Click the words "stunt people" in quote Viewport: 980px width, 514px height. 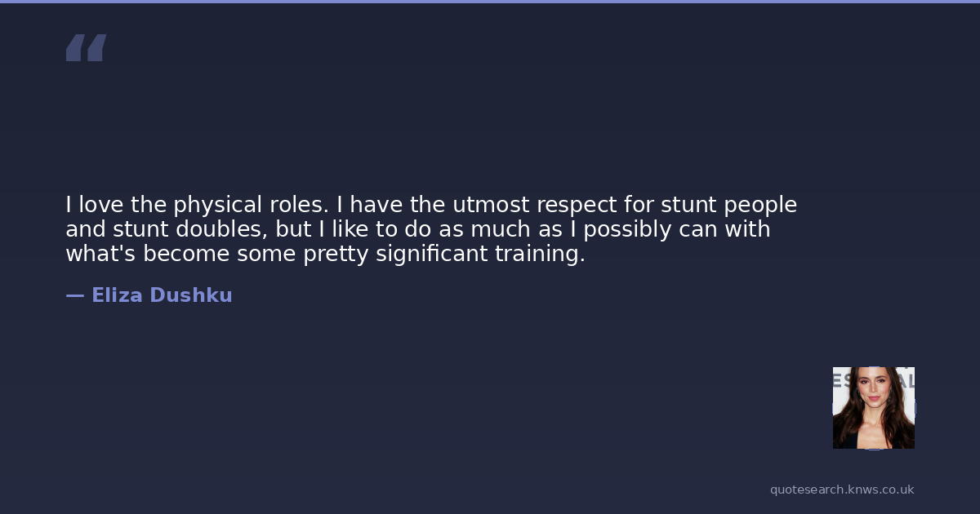pyautogui.click(x=728, y=205)
